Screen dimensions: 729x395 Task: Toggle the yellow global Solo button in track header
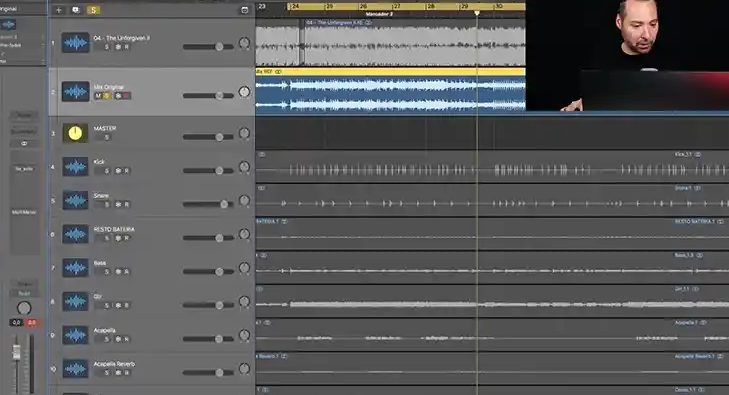[93, 10]
